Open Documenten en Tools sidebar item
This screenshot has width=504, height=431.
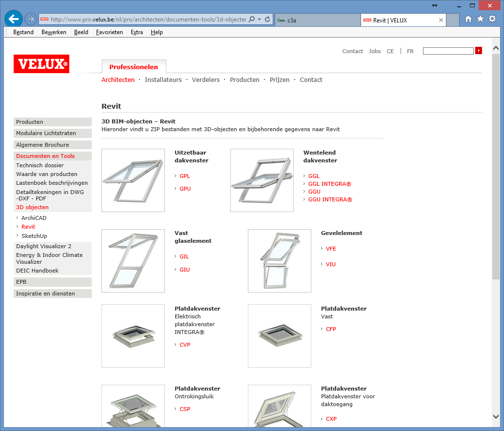click(52, 156)
